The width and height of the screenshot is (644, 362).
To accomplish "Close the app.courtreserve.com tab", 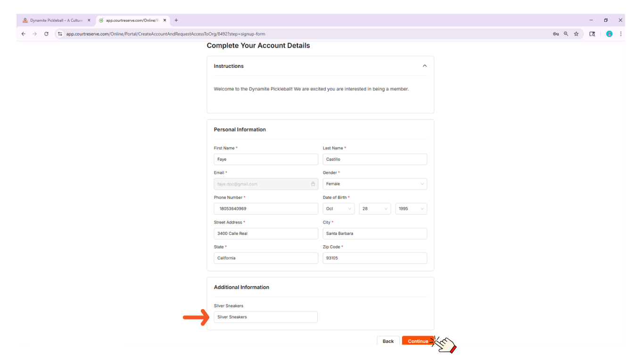I will [x=165, y=20].
